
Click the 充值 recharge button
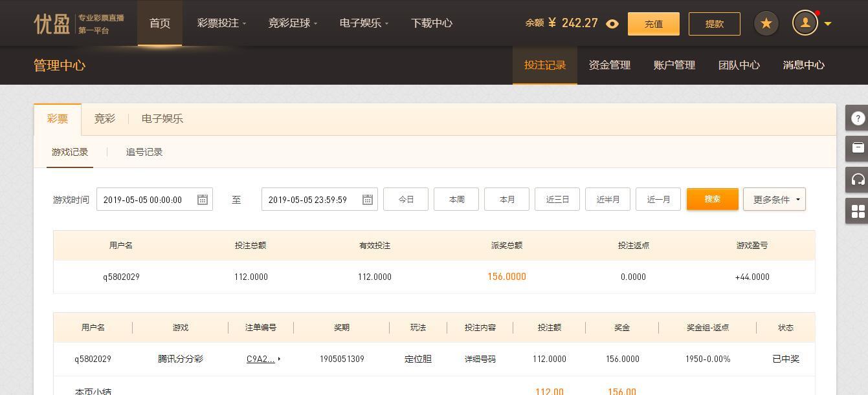pos(653,24)
